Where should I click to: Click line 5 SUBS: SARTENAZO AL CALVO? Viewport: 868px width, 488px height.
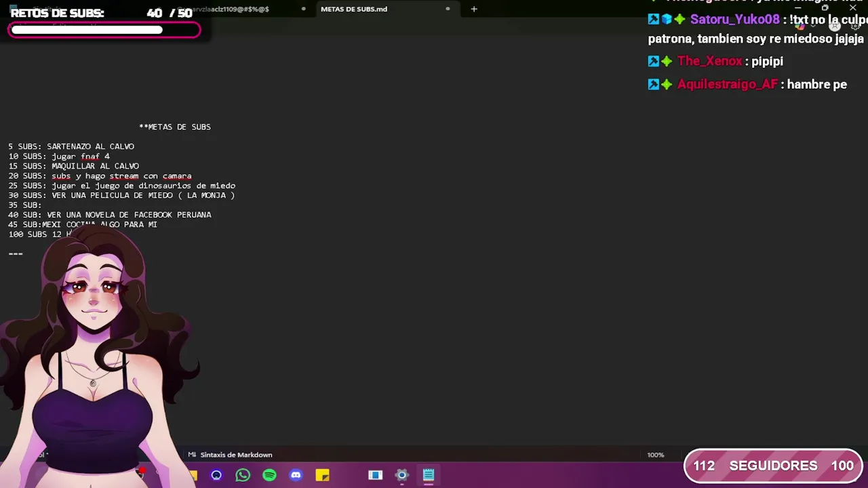pyautogui.click(x=71, y=146)
